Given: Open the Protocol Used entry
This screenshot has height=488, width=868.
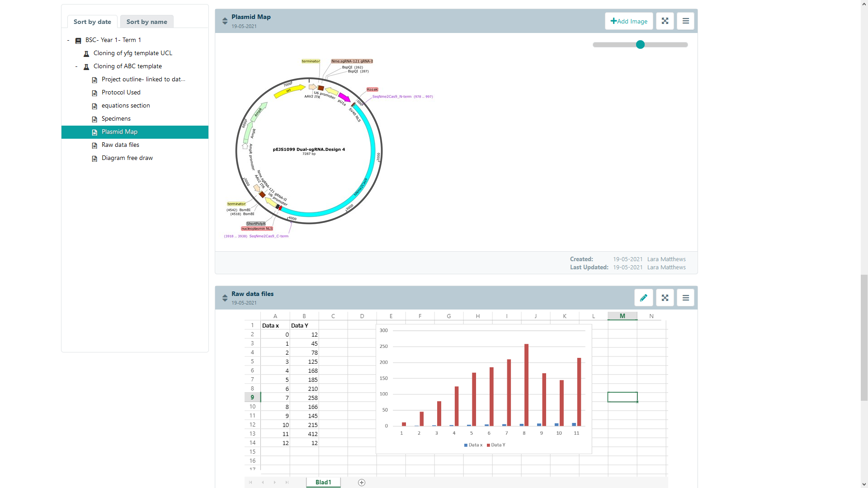Looking at the screenshot, I should tap(121, 93).
